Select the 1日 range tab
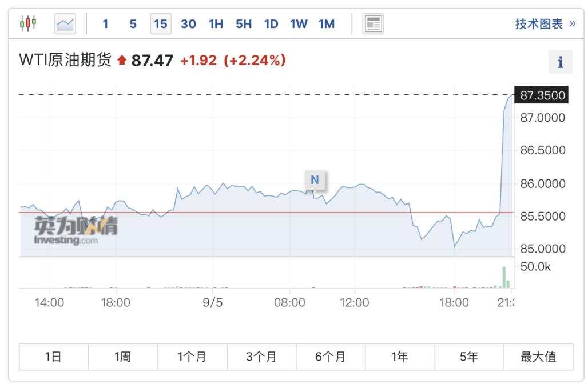 point(54,357)
